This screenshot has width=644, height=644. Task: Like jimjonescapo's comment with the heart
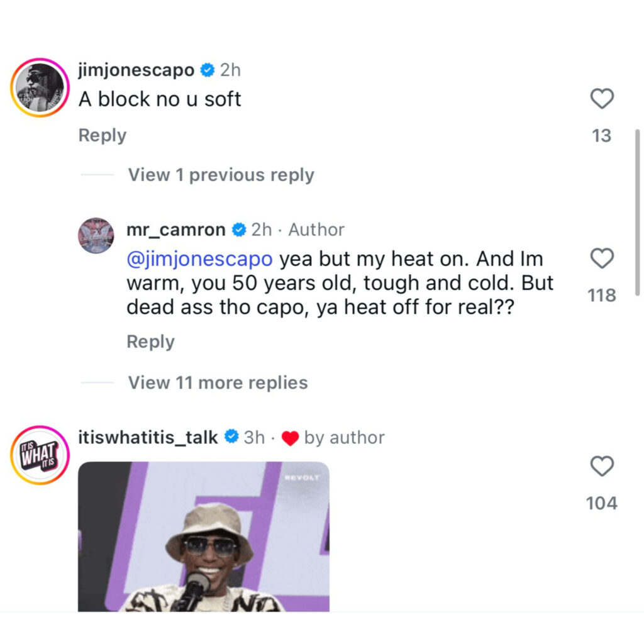tap(602, 99)
